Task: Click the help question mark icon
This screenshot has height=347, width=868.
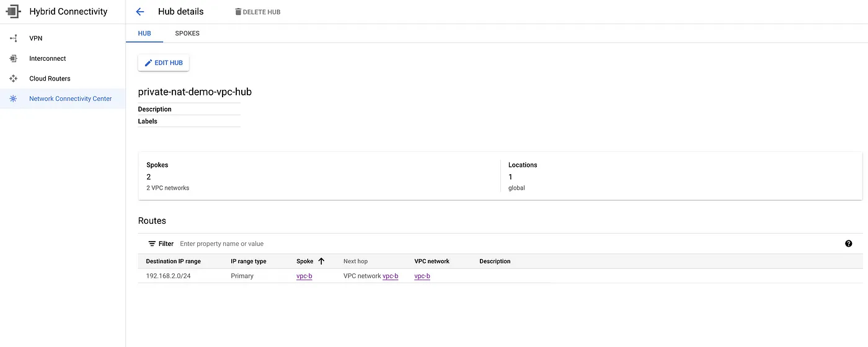Action: pyautogui.click(x=848, y=244)
